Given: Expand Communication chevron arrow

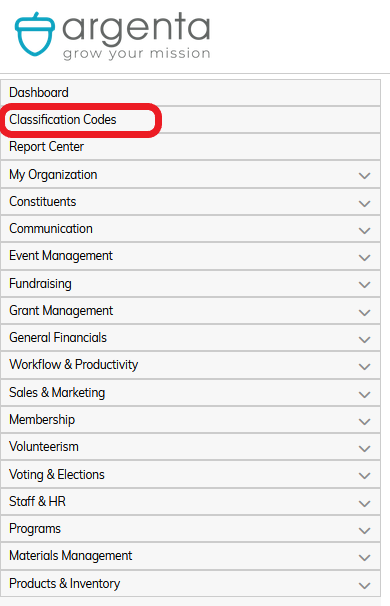Looking at the screenshot, I should pyautogui.click(x=364, y=231).
